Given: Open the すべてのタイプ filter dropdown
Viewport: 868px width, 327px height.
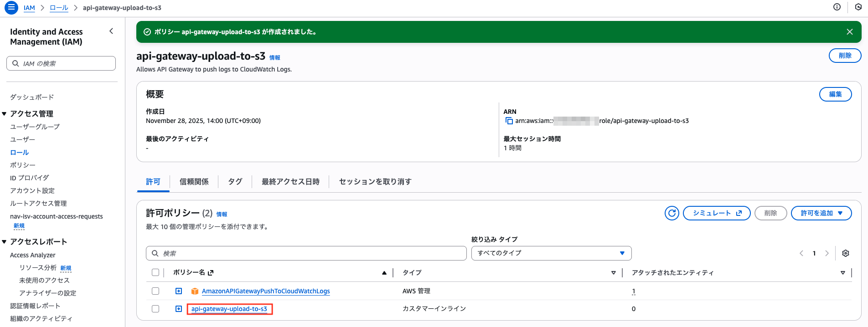Looking at the screenshot, I should [x=552, y=253].
